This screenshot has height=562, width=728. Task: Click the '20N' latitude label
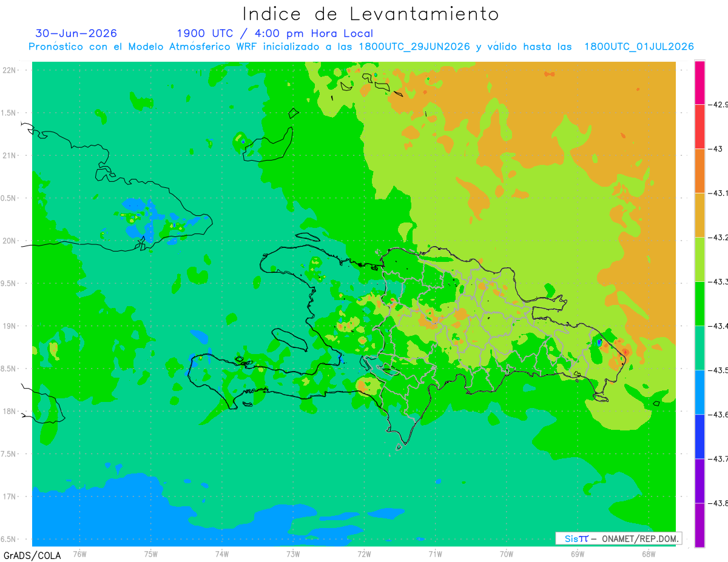pos(9,241)
